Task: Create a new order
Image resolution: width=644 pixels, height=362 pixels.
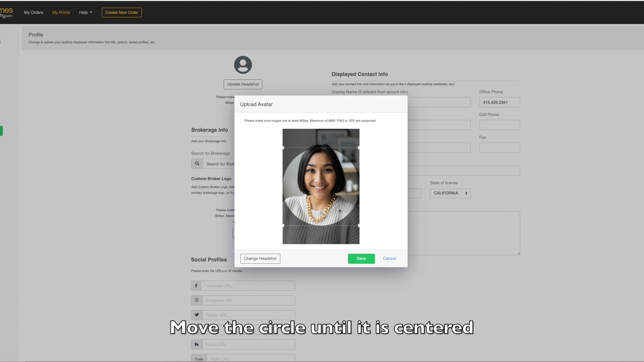Action: [121, 12]
